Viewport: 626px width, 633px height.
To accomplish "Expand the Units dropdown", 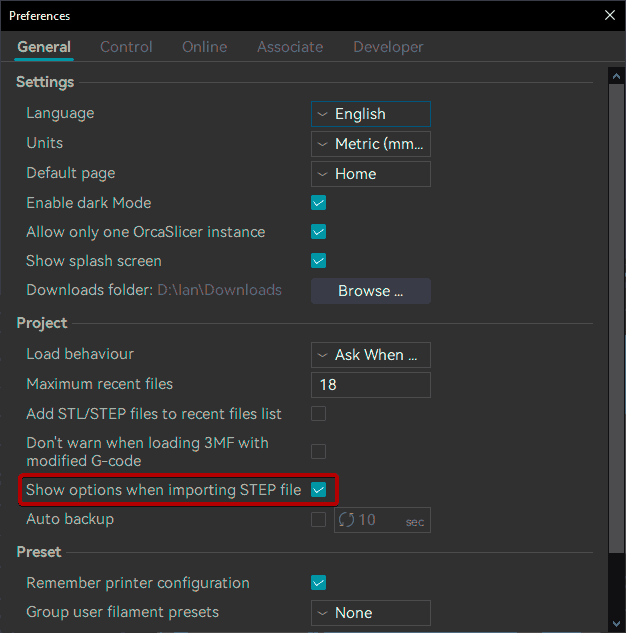I will pyautogui.click(x=371, y=144).
